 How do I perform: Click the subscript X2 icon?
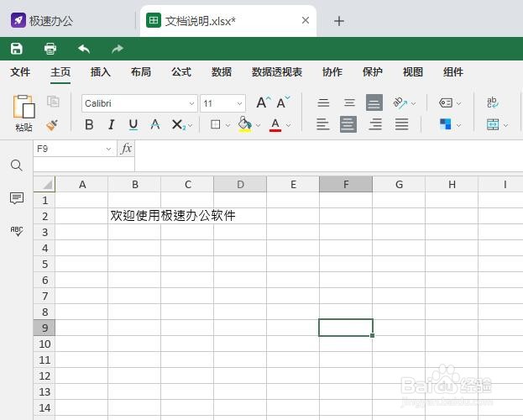click(178, 125)
